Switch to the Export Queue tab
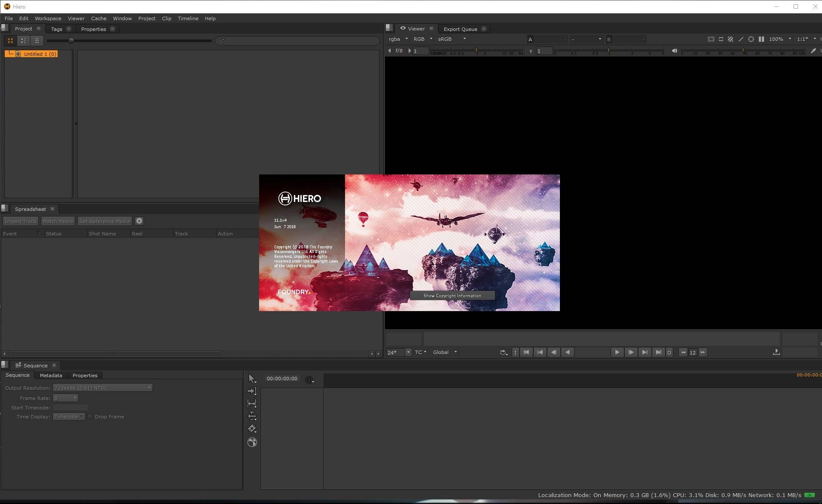The width and height of the screenshot is (822, 504). (460, 29)
